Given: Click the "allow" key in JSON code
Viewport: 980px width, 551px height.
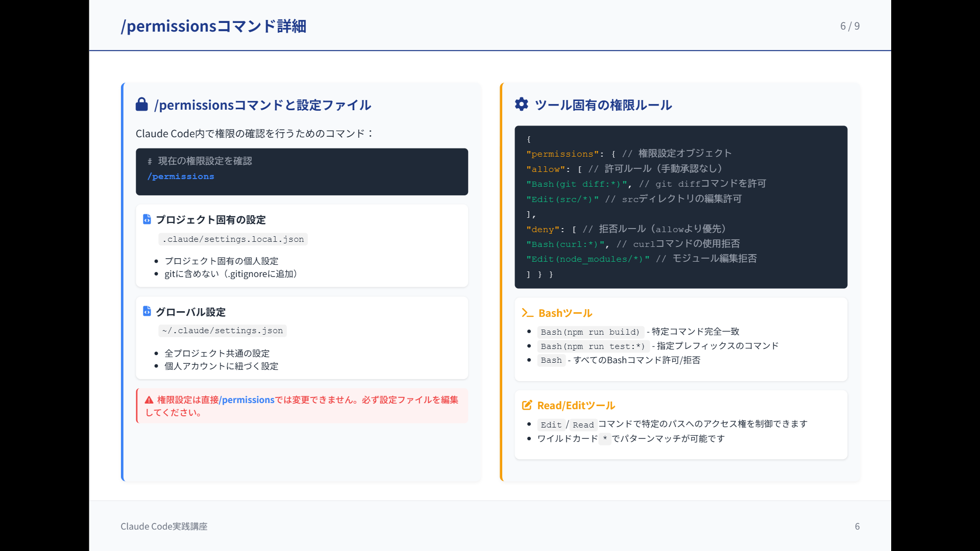Looking at the screenshot, I should [546, 169].
